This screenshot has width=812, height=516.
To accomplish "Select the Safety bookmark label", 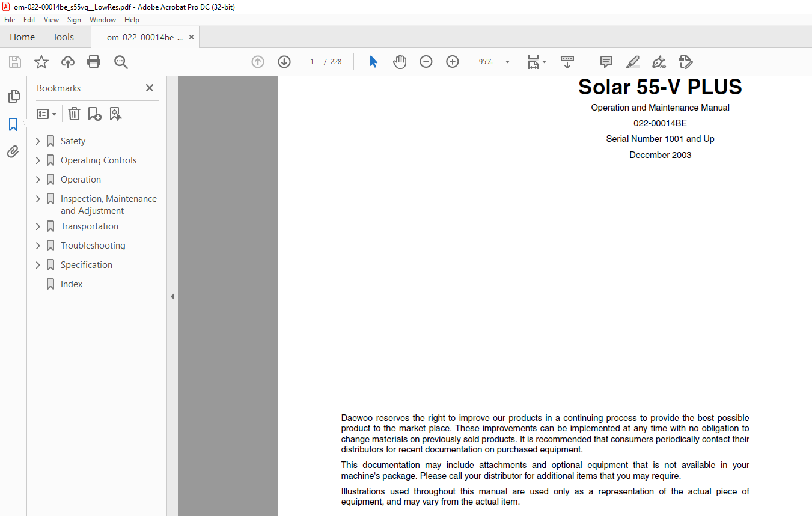I will tap(73, 141).
